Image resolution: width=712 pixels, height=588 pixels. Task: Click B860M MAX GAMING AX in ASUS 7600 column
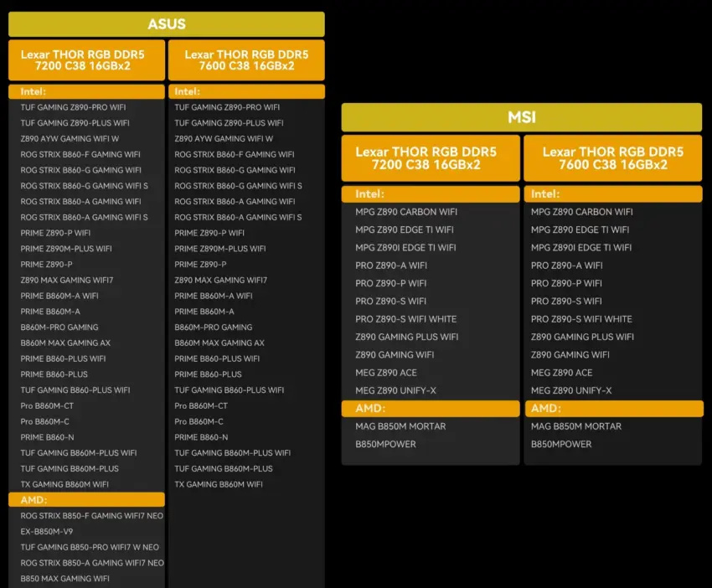pos(219,343)
